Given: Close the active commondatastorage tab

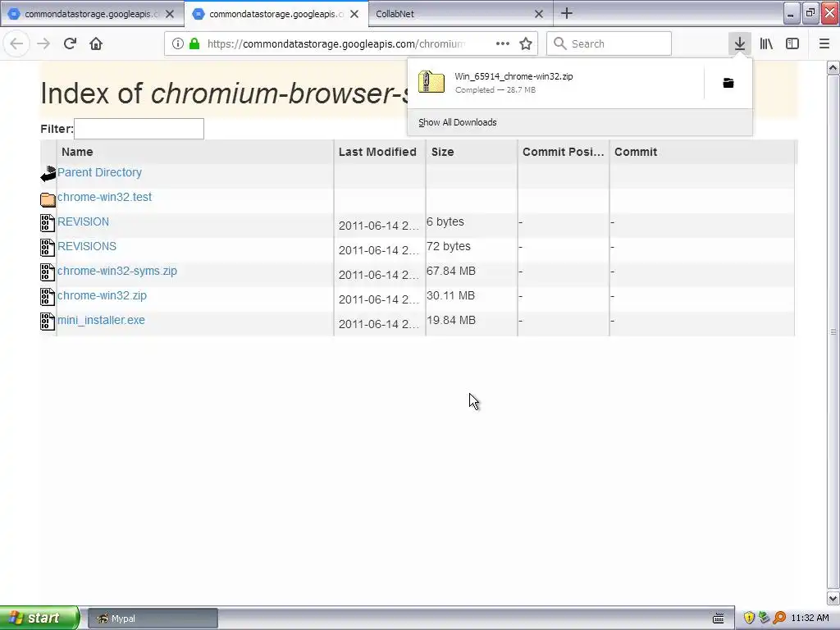Looking at the screenshot, I should [354, 14].
